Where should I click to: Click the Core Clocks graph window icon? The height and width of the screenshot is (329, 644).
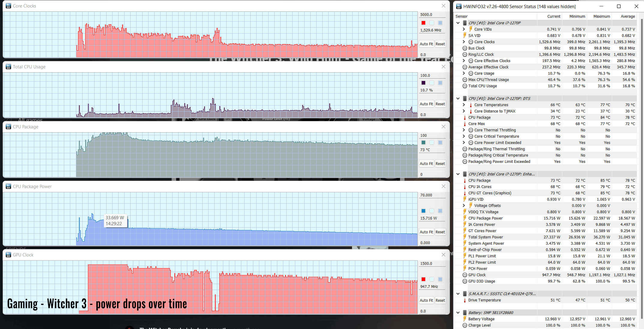click(x=8, y=6)
